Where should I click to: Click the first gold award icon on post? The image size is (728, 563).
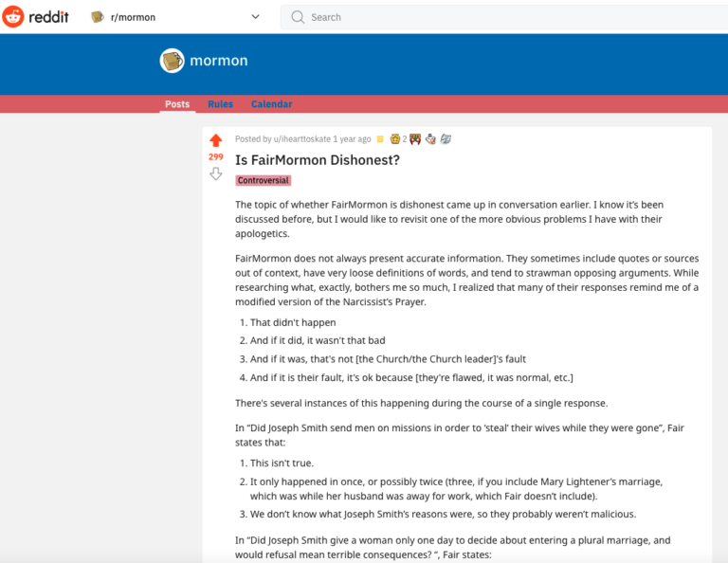394,139
